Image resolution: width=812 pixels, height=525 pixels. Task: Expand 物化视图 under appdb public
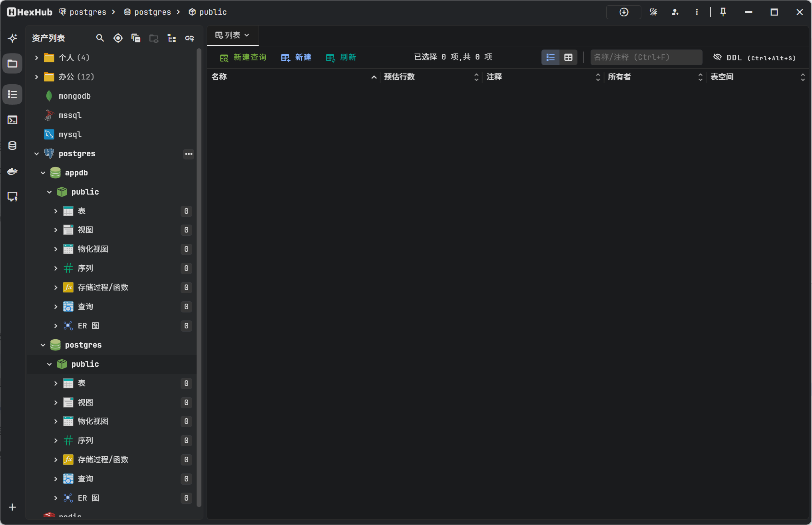56,249
